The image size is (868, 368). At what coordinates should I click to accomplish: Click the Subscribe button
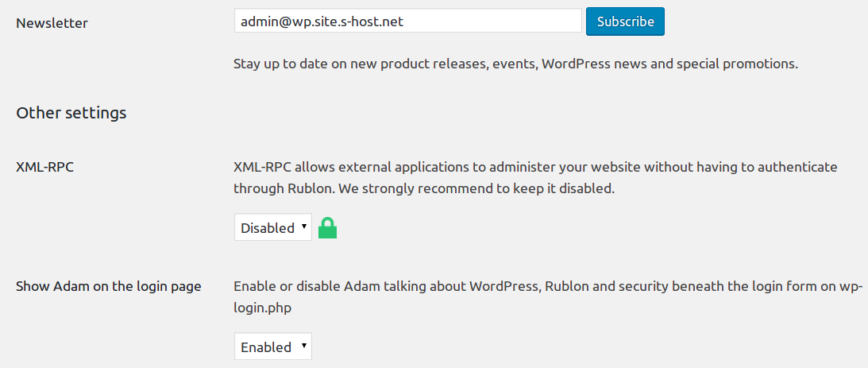pyautogui.click(x=625, y=21)
